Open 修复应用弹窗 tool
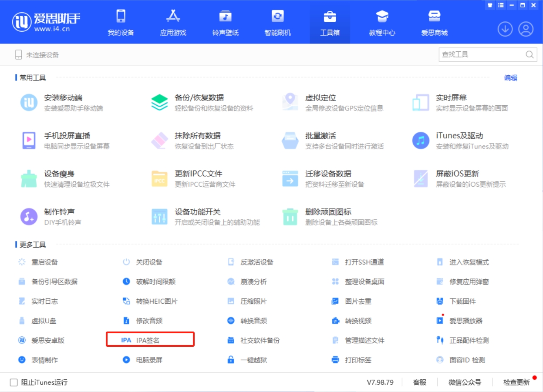The width and height of the screenshot is (543, 392). pyautogui.click(x=462, y=282)
